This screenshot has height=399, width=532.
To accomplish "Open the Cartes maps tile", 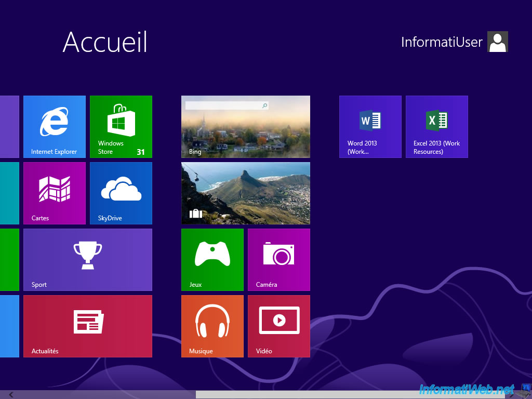I will tap(54, 193).
